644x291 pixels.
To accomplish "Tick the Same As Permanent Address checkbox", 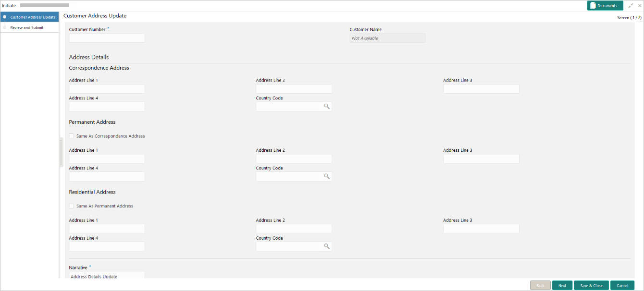I will [x=72, y=206].
